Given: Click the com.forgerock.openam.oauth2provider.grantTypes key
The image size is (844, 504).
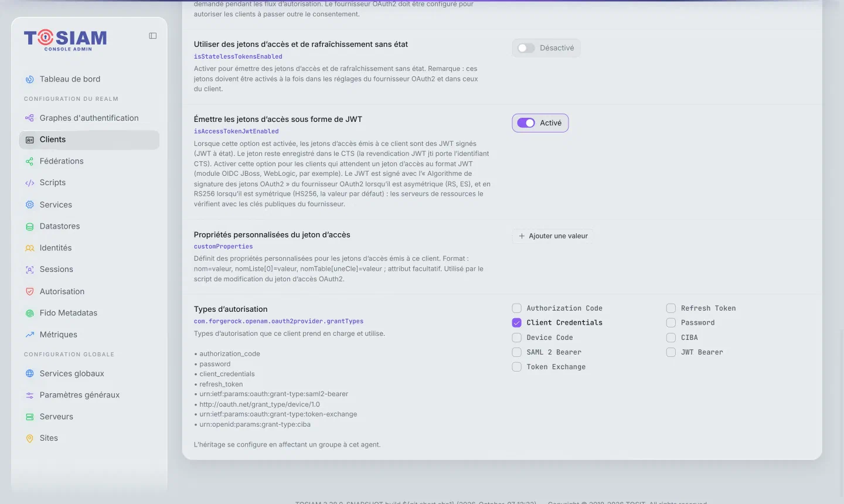Looking at the screenshot, I should (x=278, y=321).
